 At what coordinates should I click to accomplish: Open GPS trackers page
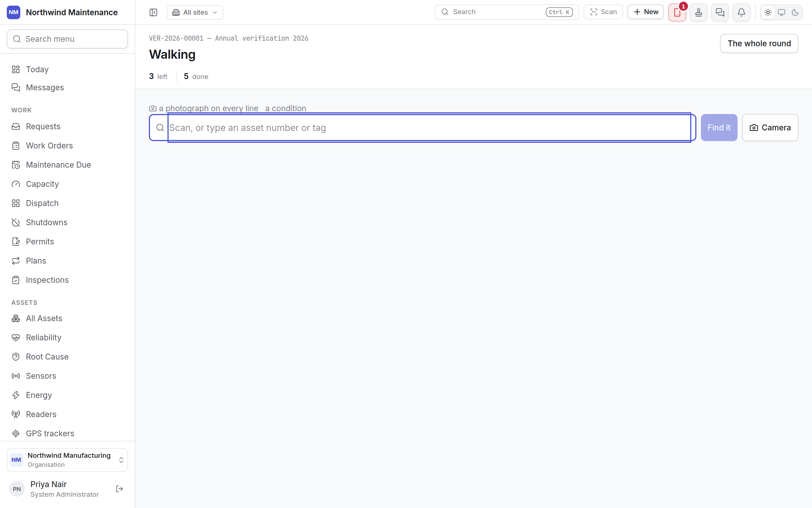(67, 433)
